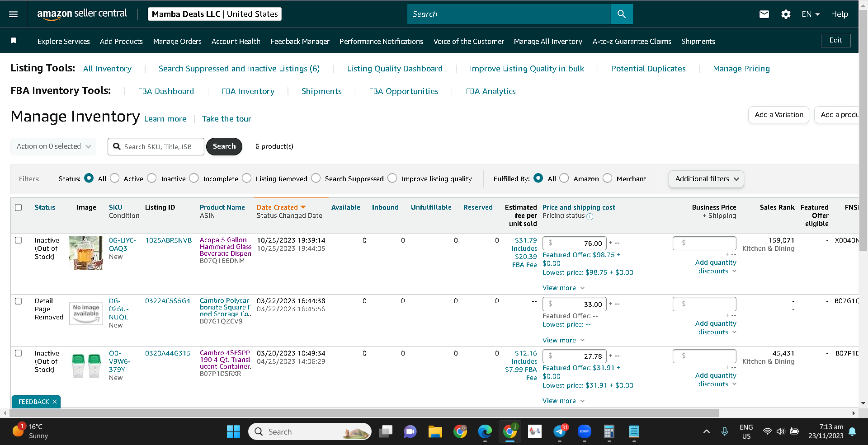Click the volume speaker icon
Image resolution: width=868 pixels, height=445 pixels.
tap(780, 431)
